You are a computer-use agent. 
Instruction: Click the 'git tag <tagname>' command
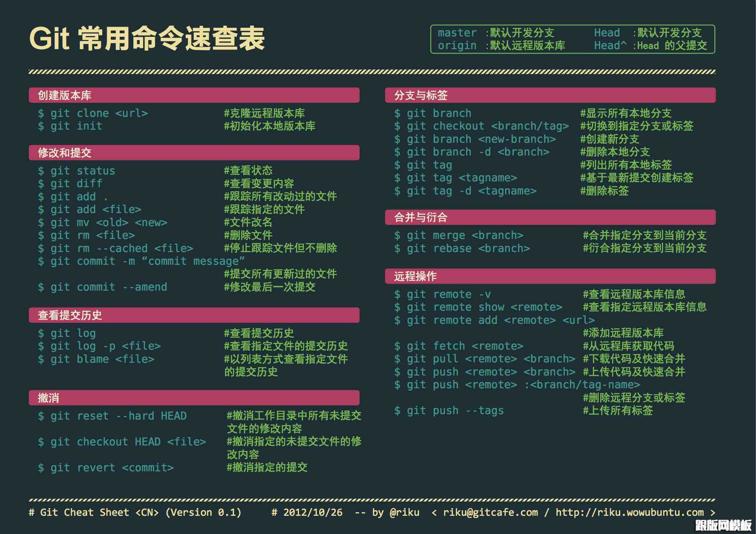(x=456, y=178)
